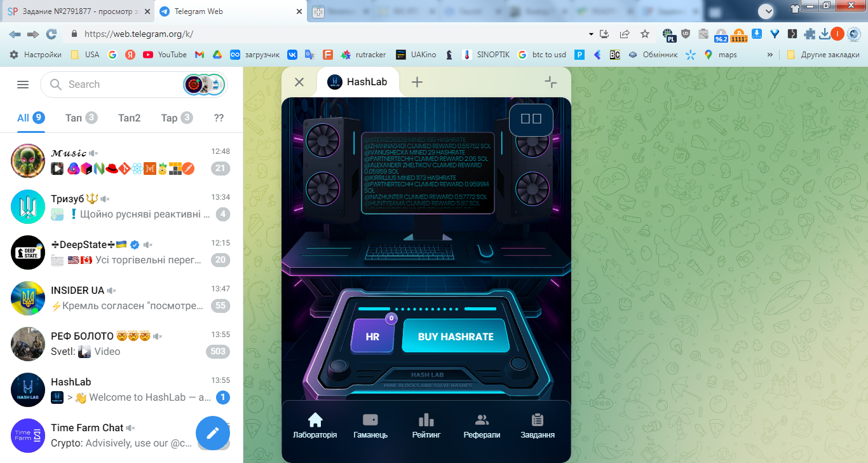This screenshot has width=868, height=463.
Task: Expand hidden bookmarks with double chevron
Action: 770,55
